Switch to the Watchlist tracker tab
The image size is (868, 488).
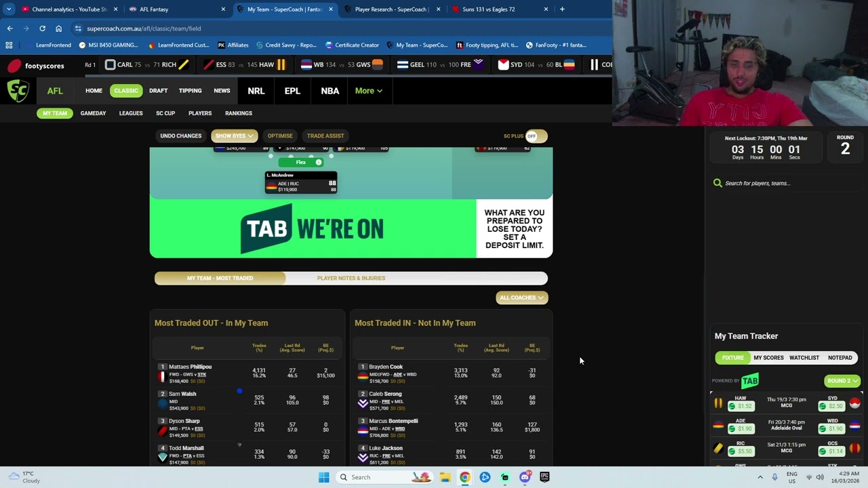point(804,358)
